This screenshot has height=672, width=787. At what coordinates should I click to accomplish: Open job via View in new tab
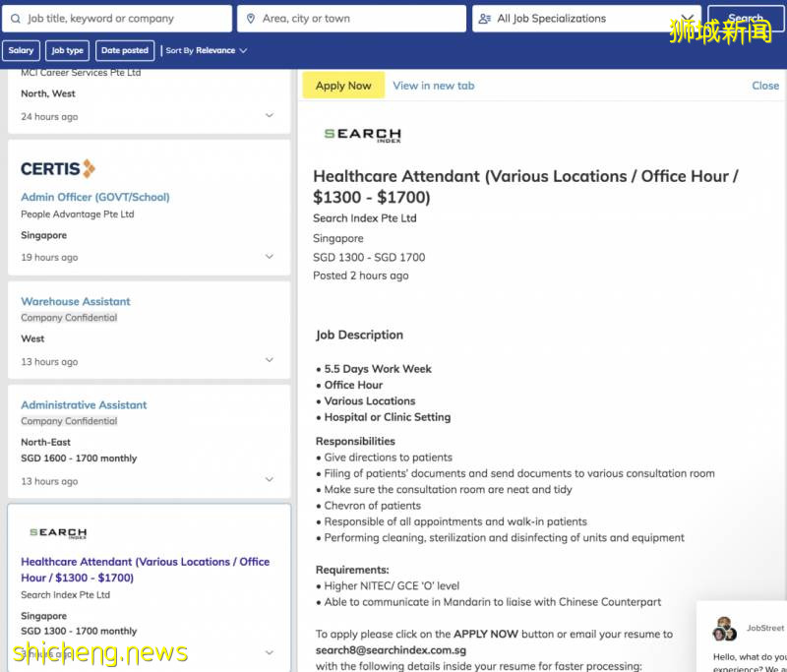[433, 86]
